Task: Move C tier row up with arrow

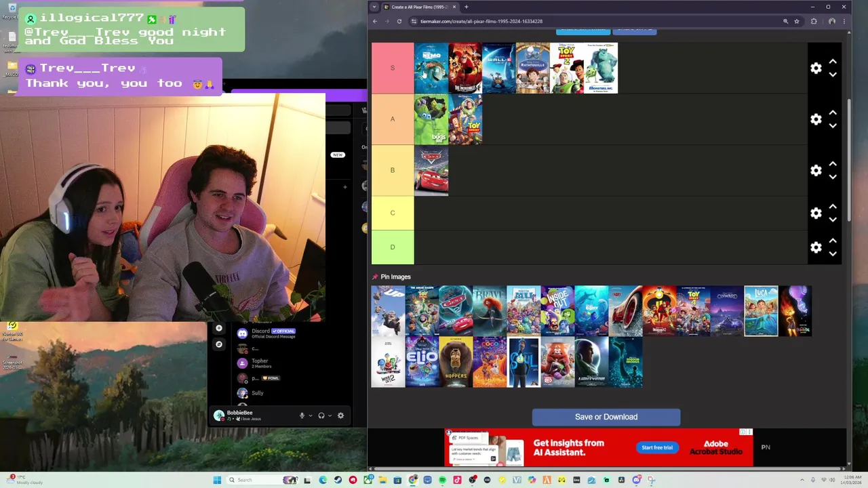Action: click(833, 207)
